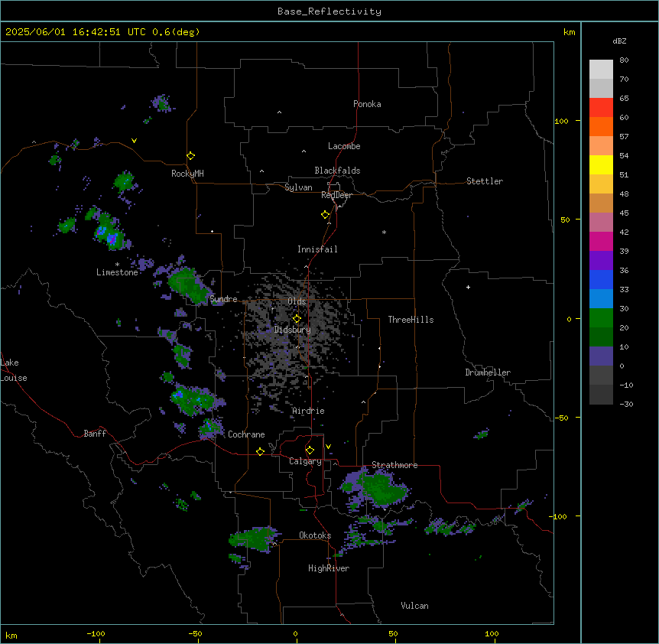Click the dBZ legend heading
The height and width of the screenshot is (644, 659).
click(x=619, y=41)
